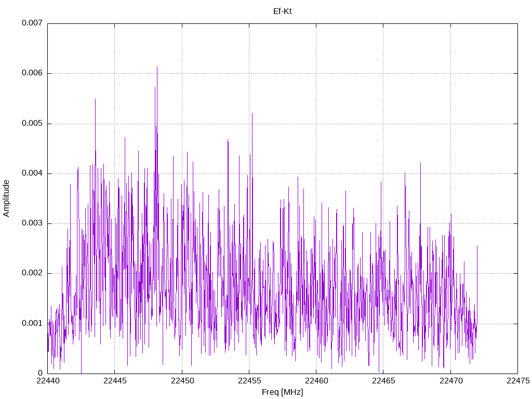
Task: Click the 22460 x-axis tick label
Action: [x=316, y=381]
